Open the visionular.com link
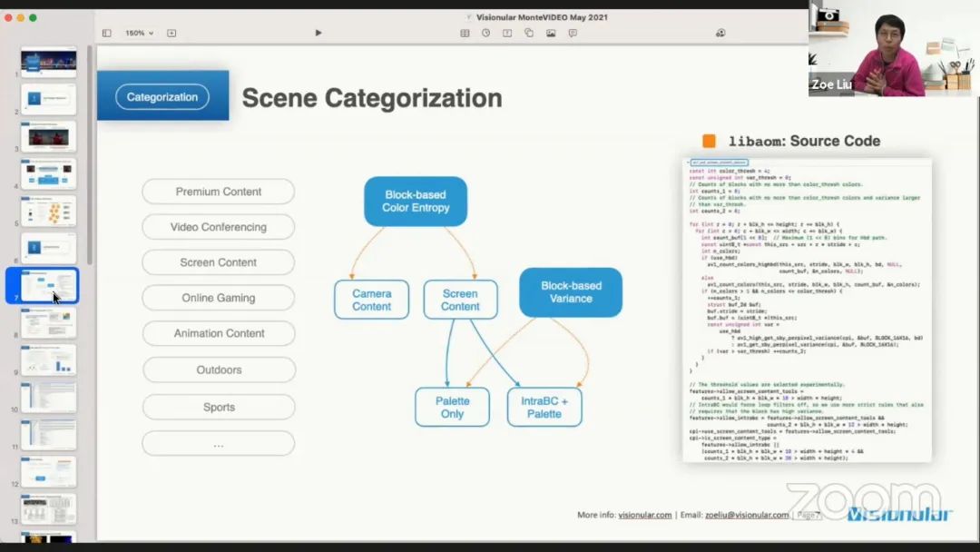980x552 pixels. point(645,515)
